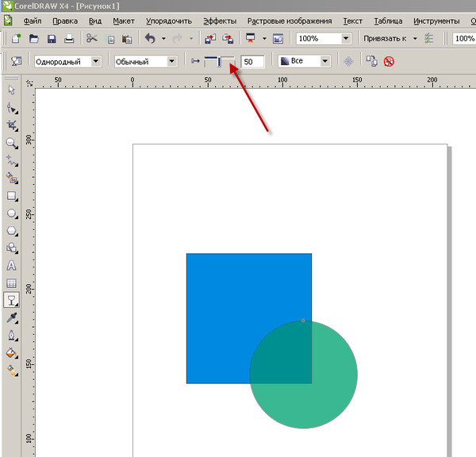Select the Pick tool arrow

tap(12, 90)
